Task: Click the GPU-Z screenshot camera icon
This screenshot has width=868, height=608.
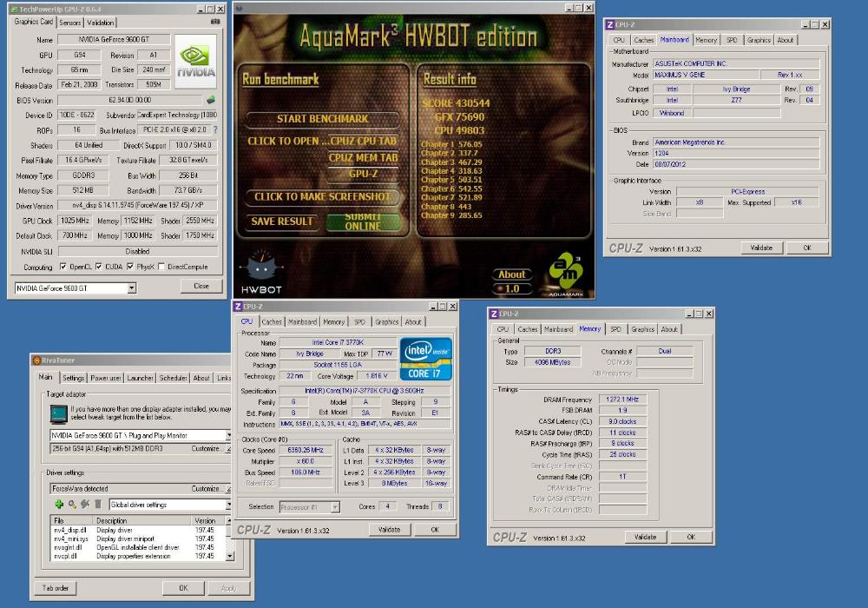Action: pyautogui.click(x=215, y=22)
